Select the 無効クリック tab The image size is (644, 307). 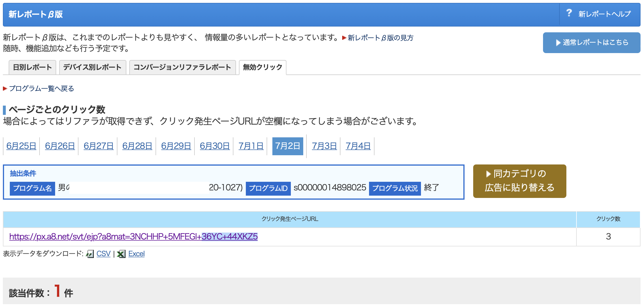263,67
